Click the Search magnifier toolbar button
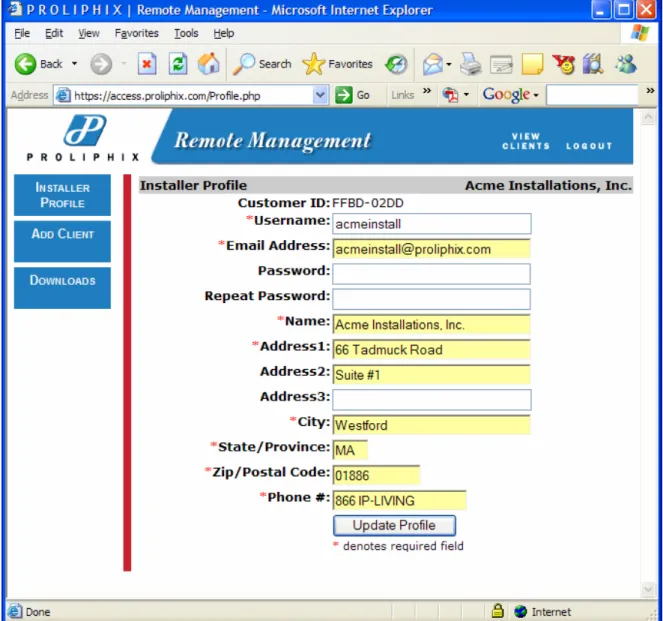This screenshot has height=621, width=663. point(262,64)
